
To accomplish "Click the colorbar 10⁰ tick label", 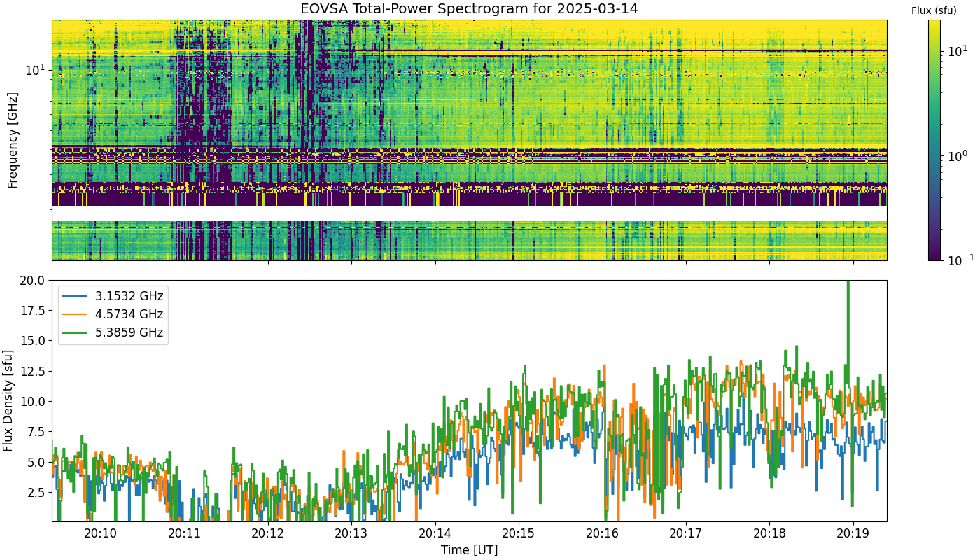I will coord(957,155).
